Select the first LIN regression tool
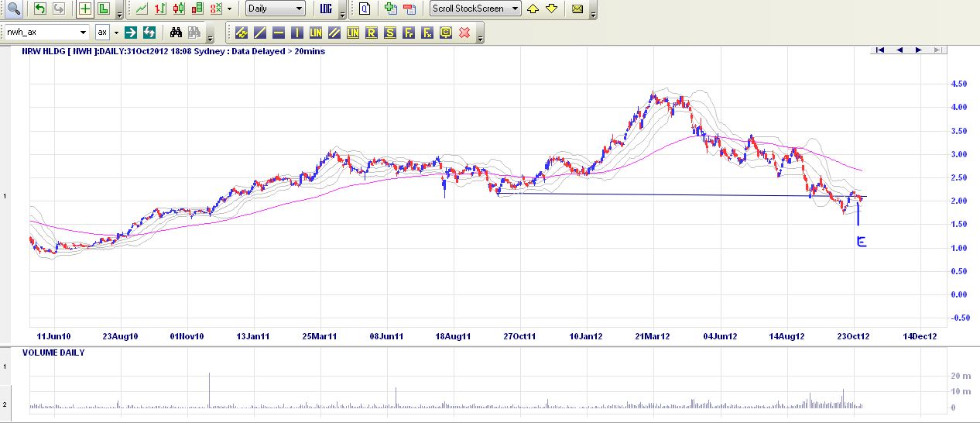Image resolution: width=980 pixels, height=423 pixels. point(315,33)
